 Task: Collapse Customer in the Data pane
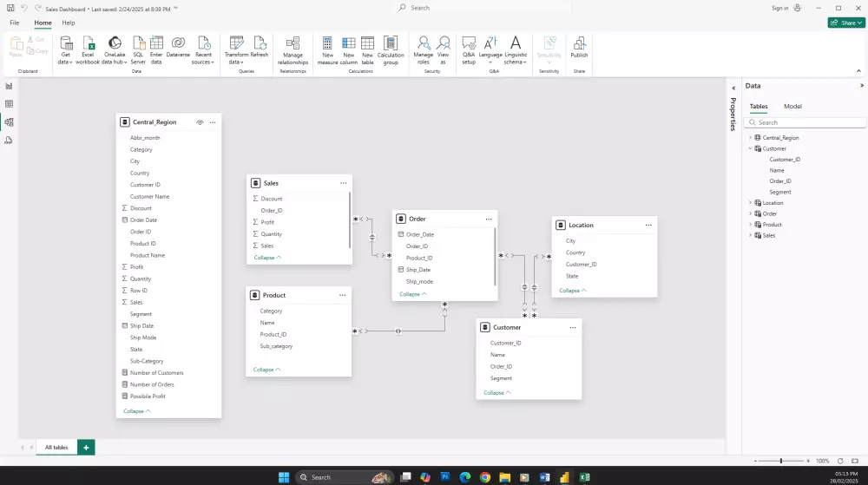tap(751, 148)
